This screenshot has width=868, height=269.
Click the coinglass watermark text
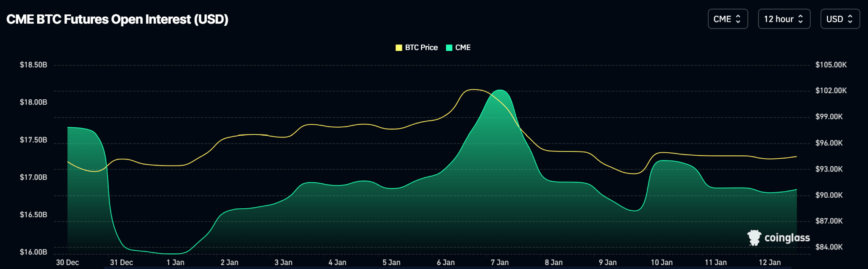787,238
